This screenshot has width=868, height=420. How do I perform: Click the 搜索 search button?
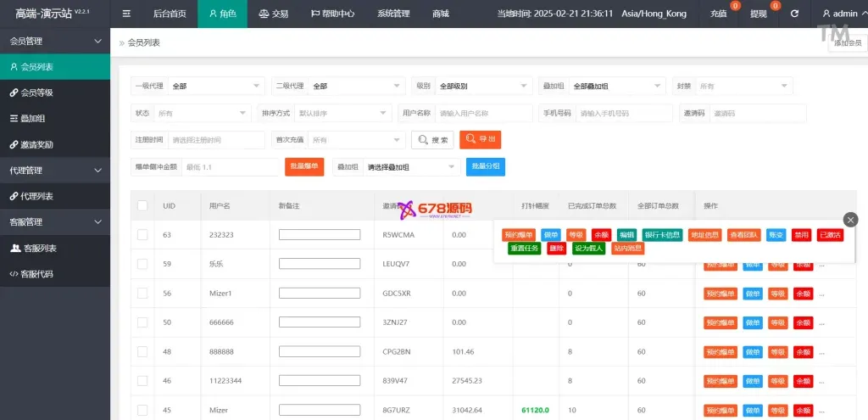(x=432, y=140)
